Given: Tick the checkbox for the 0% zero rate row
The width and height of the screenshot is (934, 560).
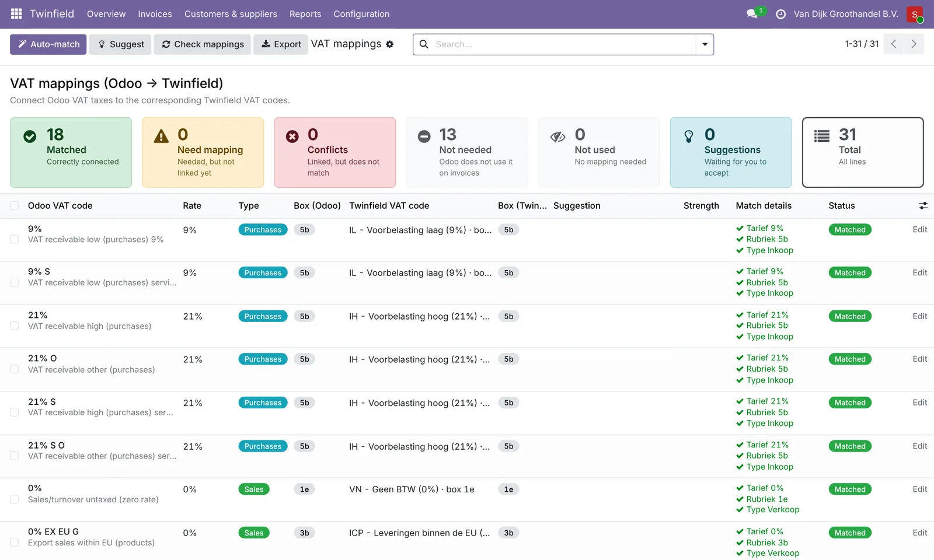Looking at the screenshot, I should tap(15, 499).
